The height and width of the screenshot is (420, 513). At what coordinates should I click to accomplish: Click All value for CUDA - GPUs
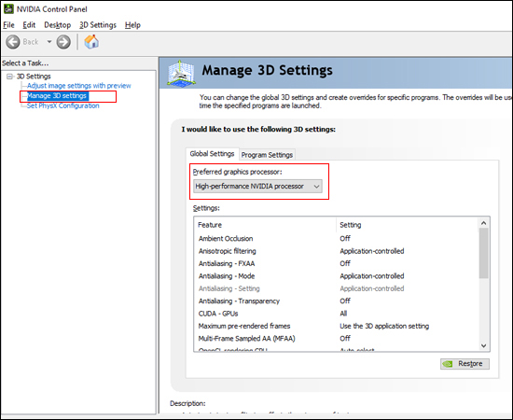tap(343, 314)
